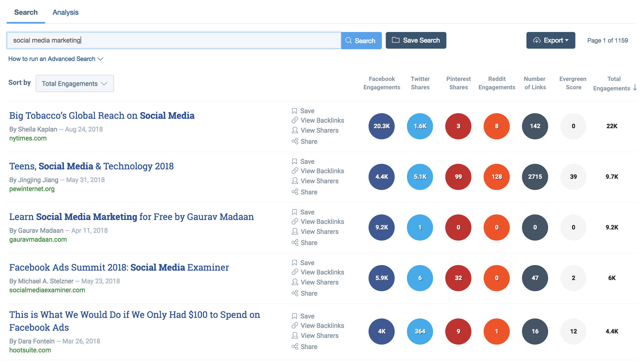Click inside the social media marketing search field
The image size is (644, 361).
click(x=172, y=40)
